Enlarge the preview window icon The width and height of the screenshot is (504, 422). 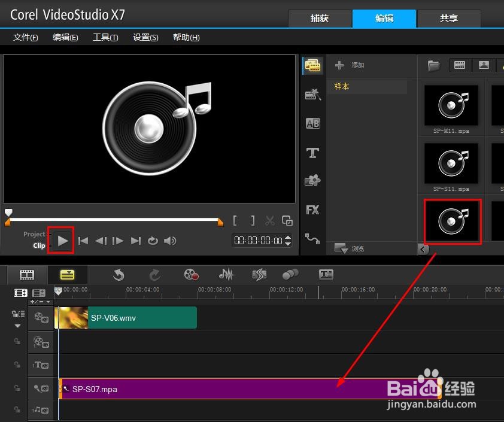click(287, 220)
